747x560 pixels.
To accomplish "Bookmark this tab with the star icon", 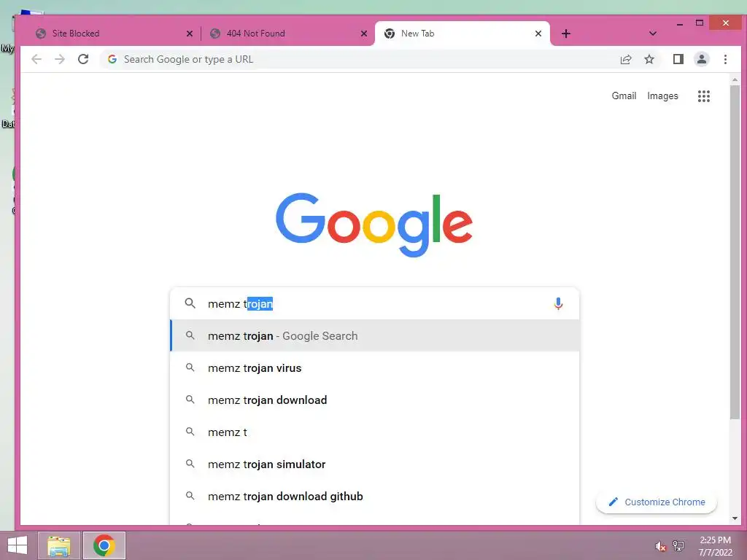I will coord(649,59).
